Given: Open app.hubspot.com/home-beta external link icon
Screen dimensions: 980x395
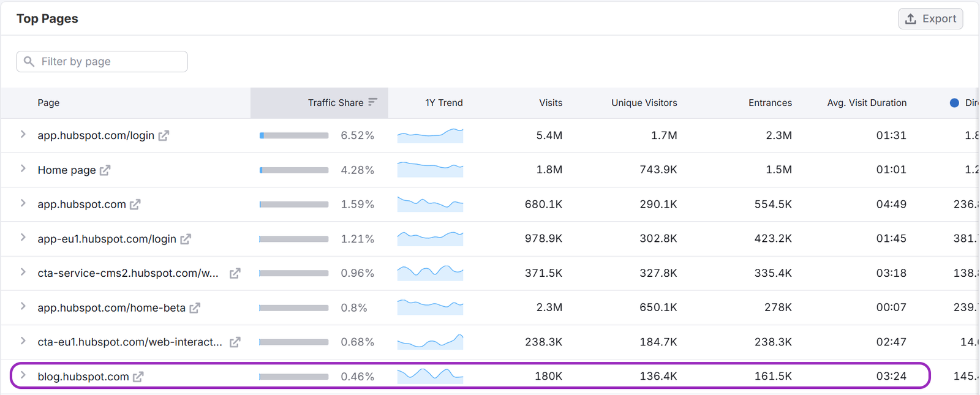Looking at the screenshot, I should [195, 308].
